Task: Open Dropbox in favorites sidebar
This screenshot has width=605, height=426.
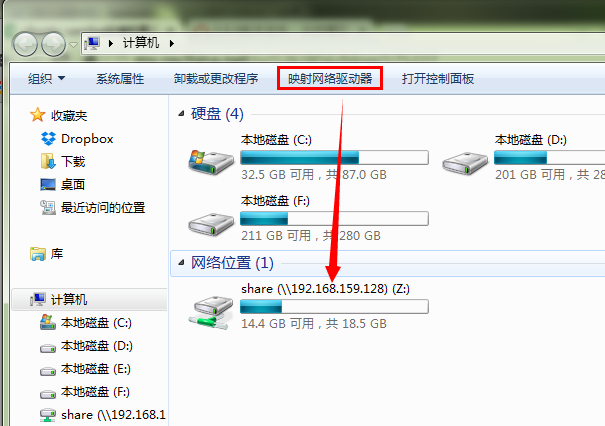Action: point(77,139)
